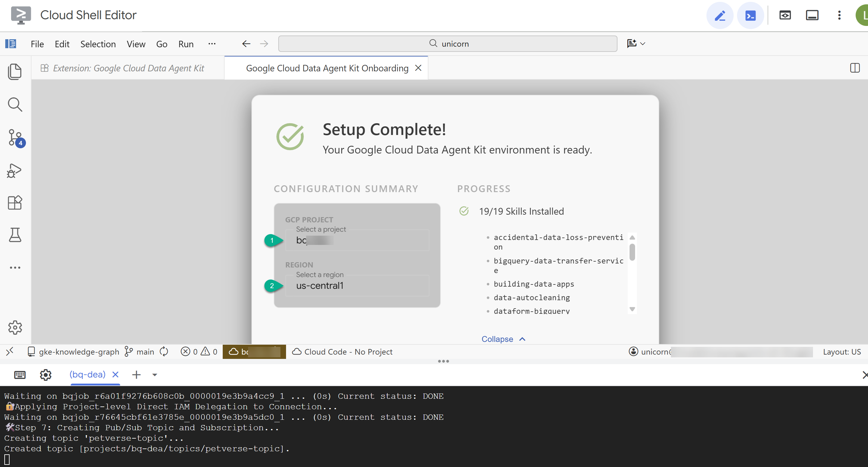868x467 pixels.
Task: Click the unicorn command center search box
Action: point(448,44)
